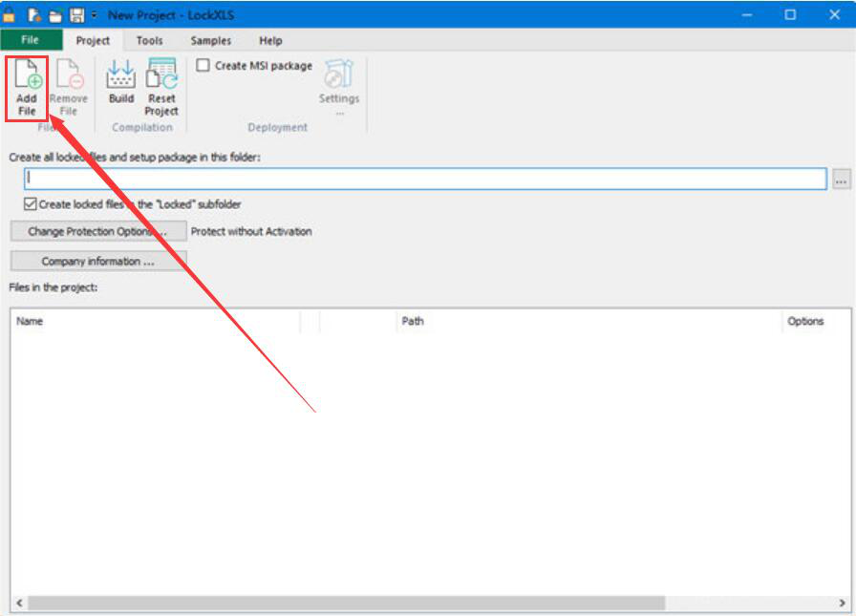Click the scroll right arrow
The width and height of the screenshot is (856, 616).
coord(842,603)
